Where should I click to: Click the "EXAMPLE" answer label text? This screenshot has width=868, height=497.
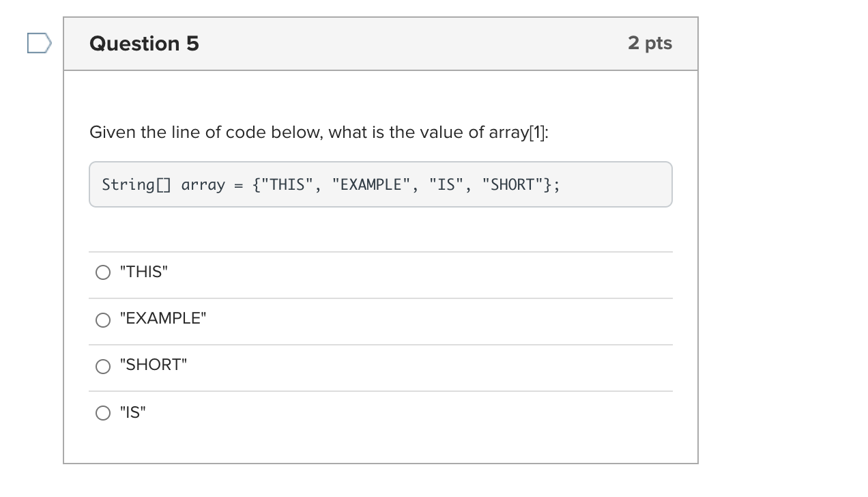point(162,319)
